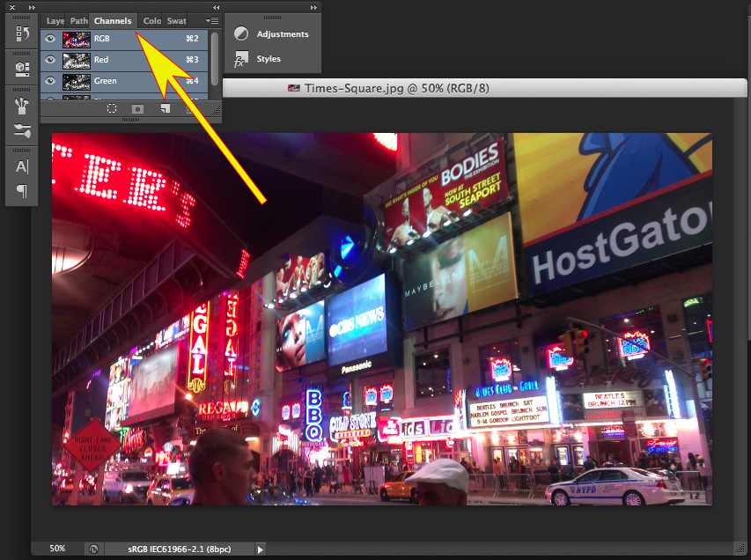The image size is (751, 560).
Task: Click the Layer Comps panel icon at the top
Action: coord(21,33)
